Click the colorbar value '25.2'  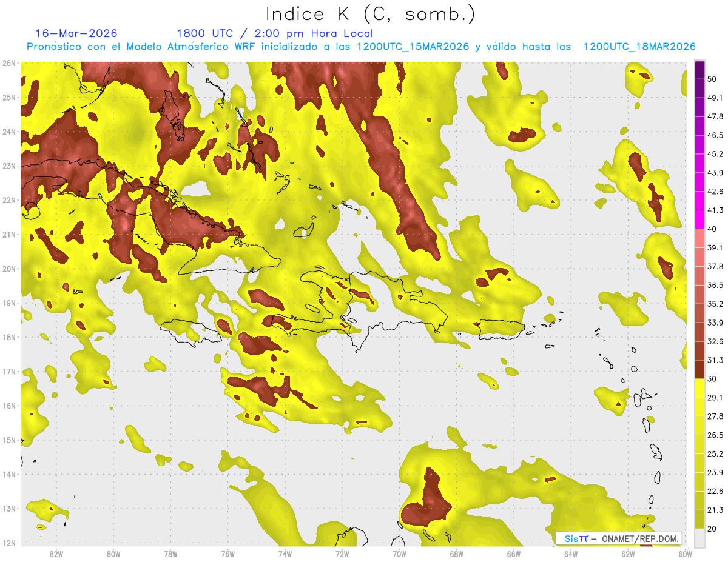(715, 454)
